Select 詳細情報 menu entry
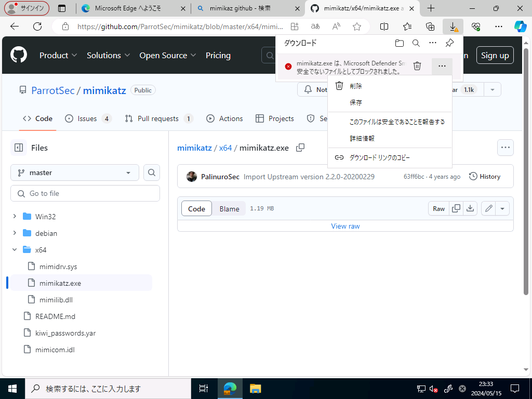Viewport: 532px width, 399px height. [390, 138]
